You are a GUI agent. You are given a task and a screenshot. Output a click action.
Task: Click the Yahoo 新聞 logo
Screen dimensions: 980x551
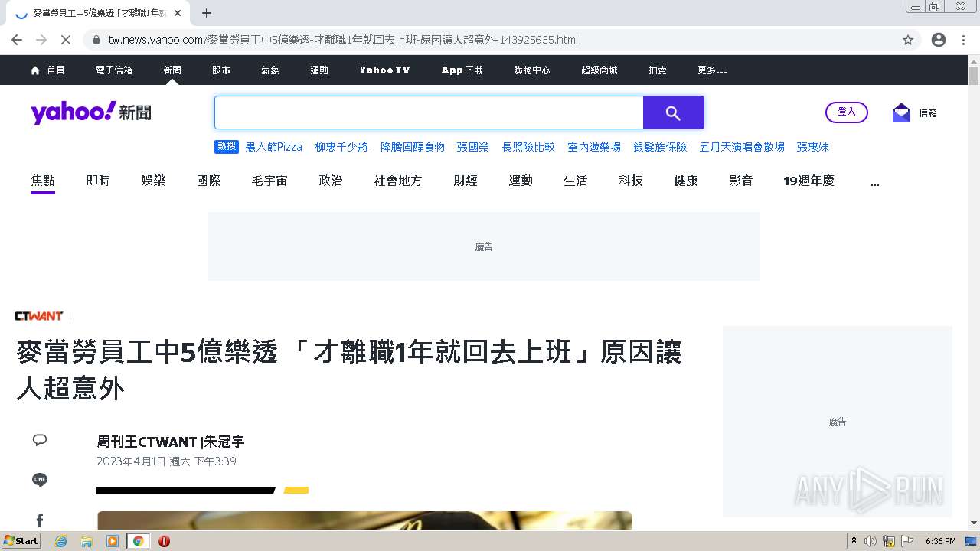(x=91, y=112)
